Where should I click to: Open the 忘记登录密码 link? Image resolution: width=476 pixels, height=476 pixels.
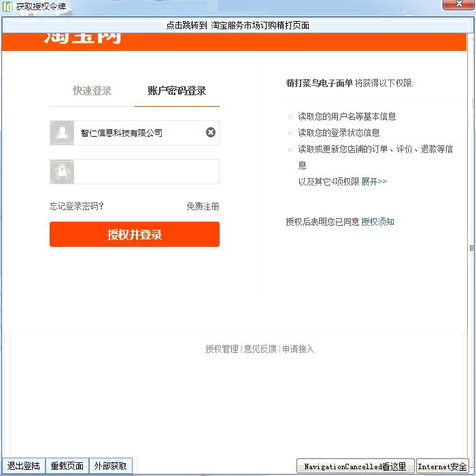tap(77, 206)
